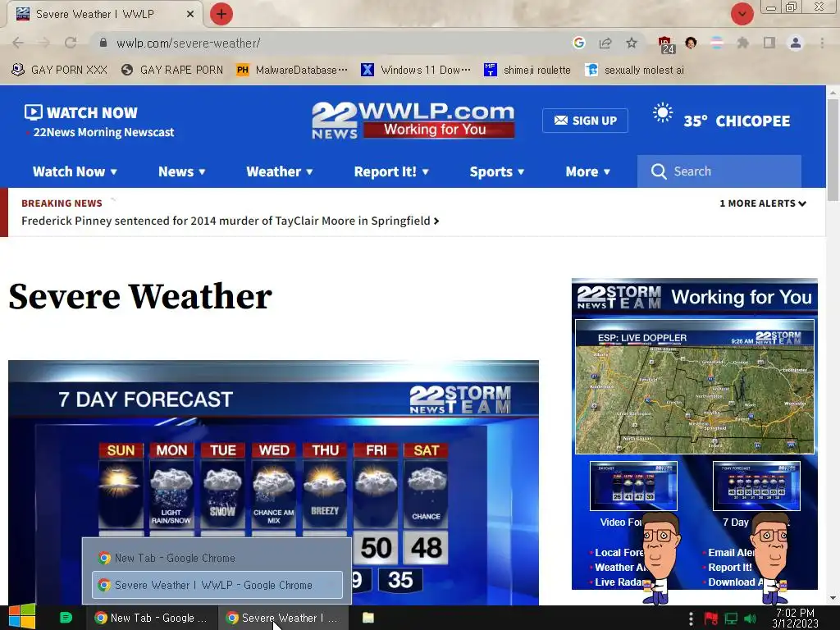Click the network tray icon
840x630 pixels.
coord(731,619)
